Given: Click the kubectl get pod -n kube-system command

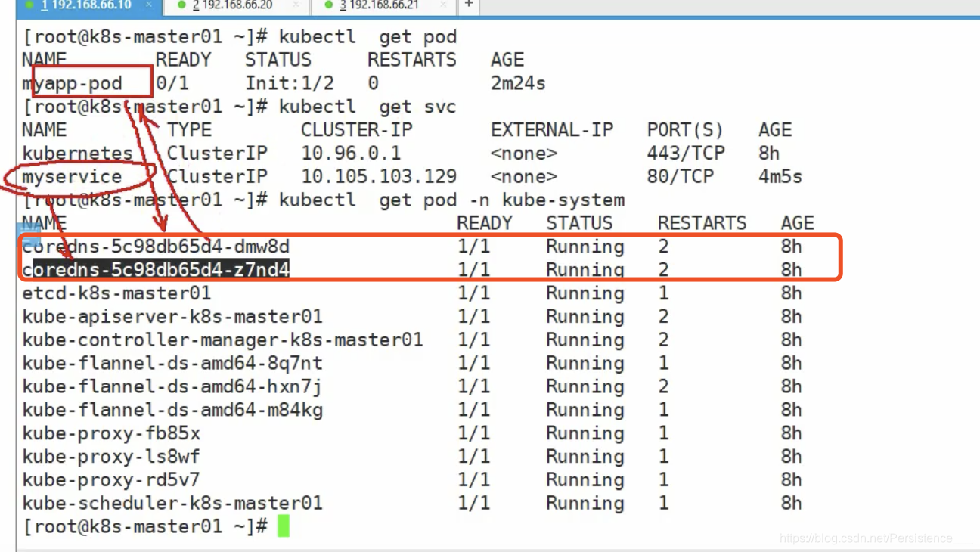Looking at the screenshot, I should click(451, 200).
